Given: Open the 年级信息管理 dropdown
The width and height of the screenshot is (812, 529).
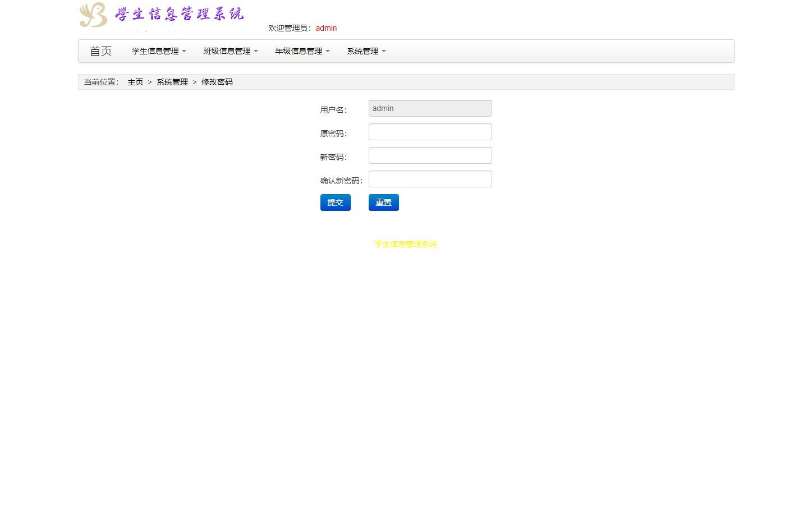Looking at the screenshot, I should 301,50.
